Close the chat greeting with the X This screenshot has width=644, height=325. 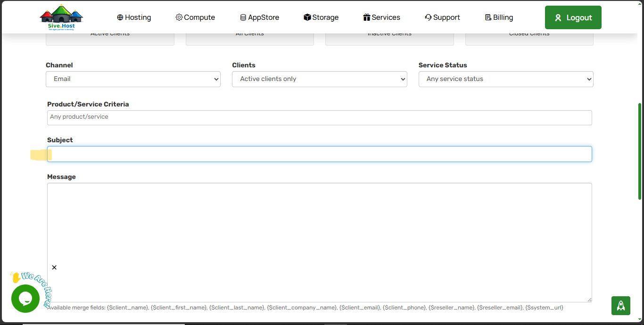pyautogui.click(x=54, y=268)
